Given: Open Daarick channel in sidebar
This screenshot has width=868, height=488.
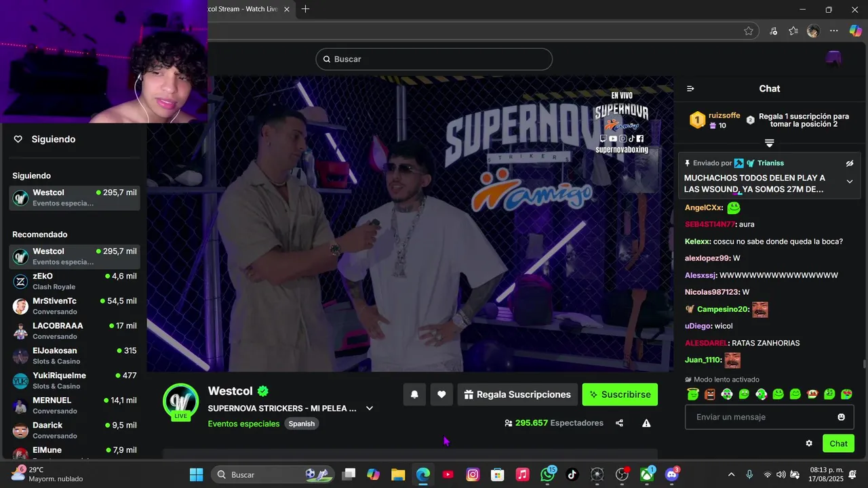Looking at the screenshot, I should (x=75, y=430).
